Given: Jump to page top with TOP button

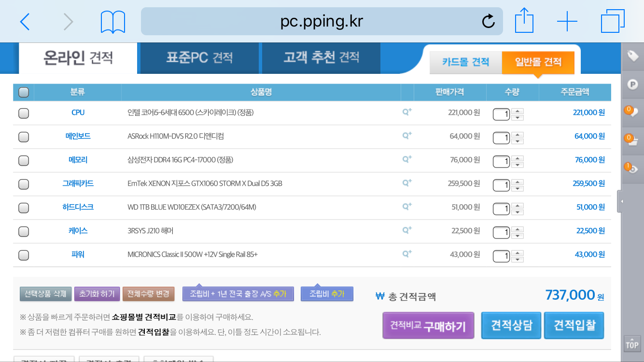Looking at the screenshot, I should [x=632, y=344].
